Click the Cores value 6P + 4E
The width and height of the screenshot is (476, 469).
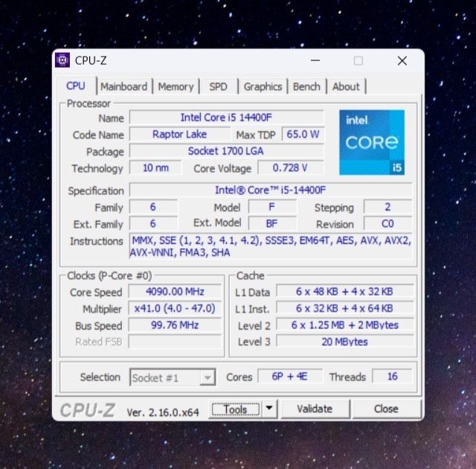click(290, 377)
